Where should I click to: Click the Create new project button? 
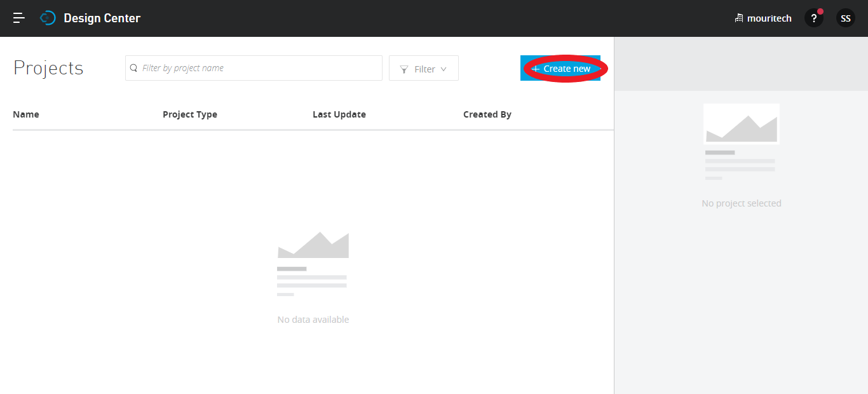click(x=560, y=69)
